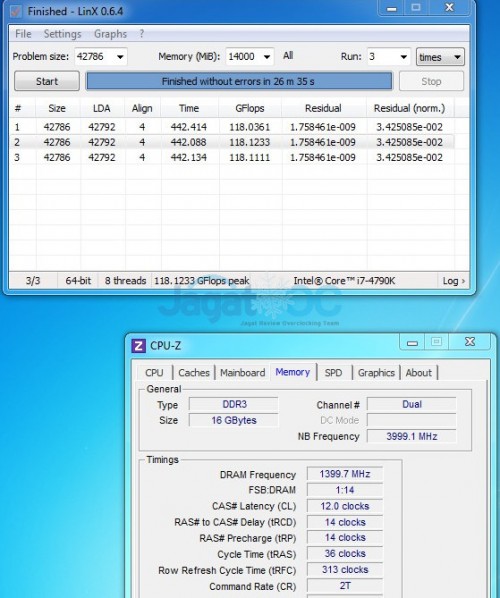Open the Graphs menu in LinX
Image resolution: width=500 pixels, height=598 pixels.
tap(110, 34)
